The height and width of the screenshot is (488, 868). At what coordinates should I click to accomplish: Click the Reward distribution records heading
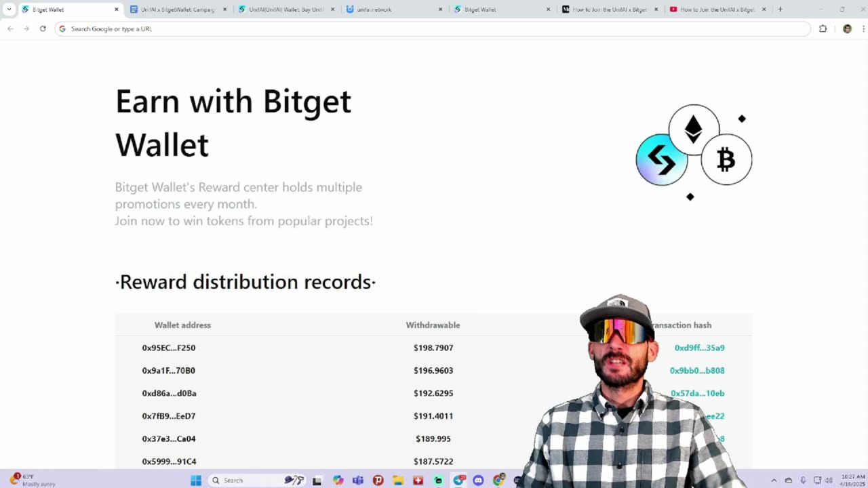point(245,282)
